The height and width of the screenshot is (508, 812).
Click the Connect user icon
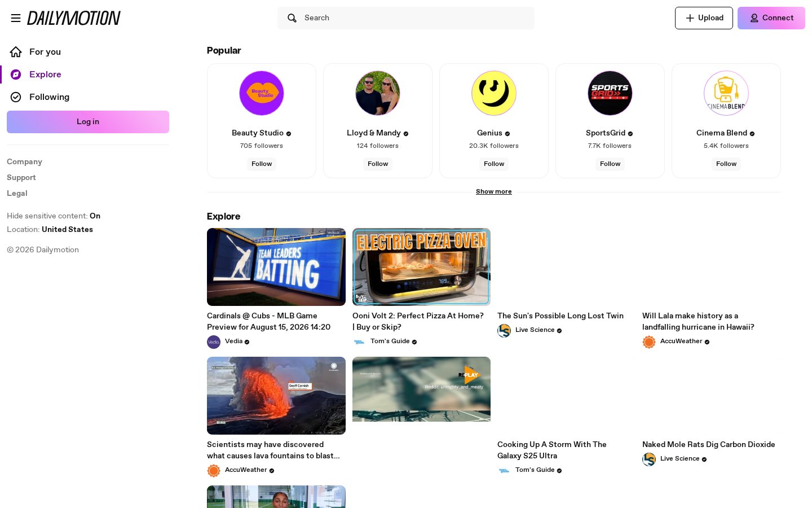pyautogui.click(x=754, y=18)
